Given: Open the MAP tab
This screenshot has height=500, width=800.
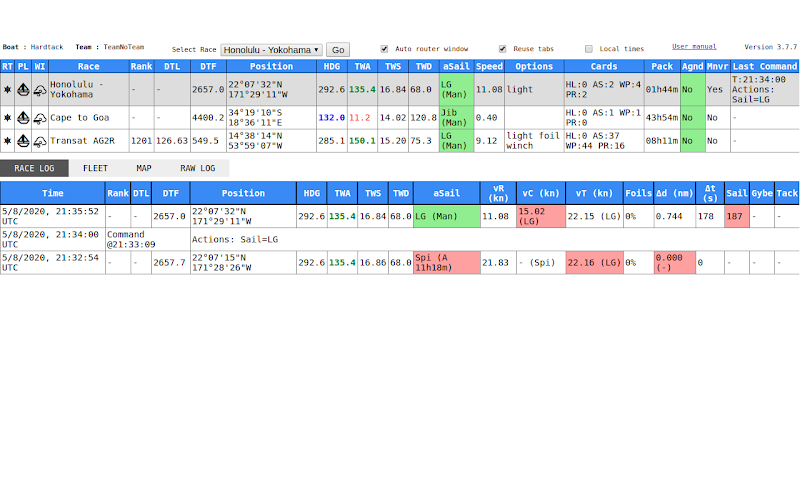Looking at the screenshot, I should (144, 168).
